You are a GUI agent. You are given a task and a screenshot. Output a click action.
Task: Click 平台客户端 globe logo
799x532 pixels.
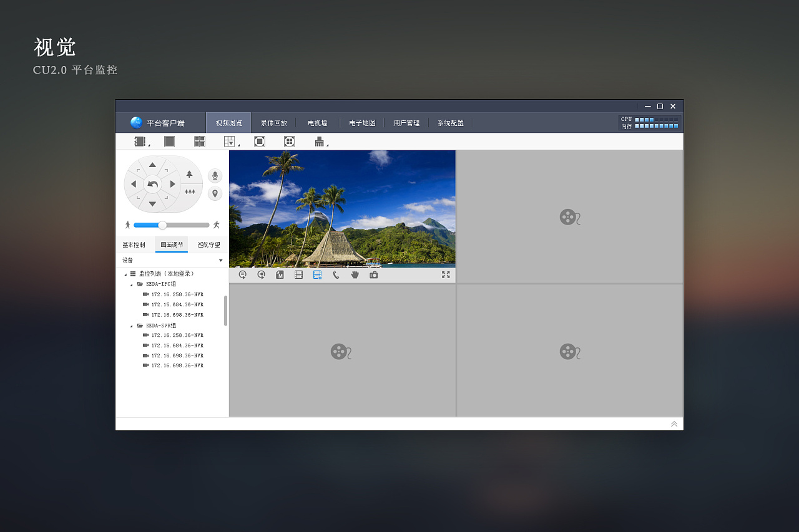pyautogui.click(x=136, y=123)
